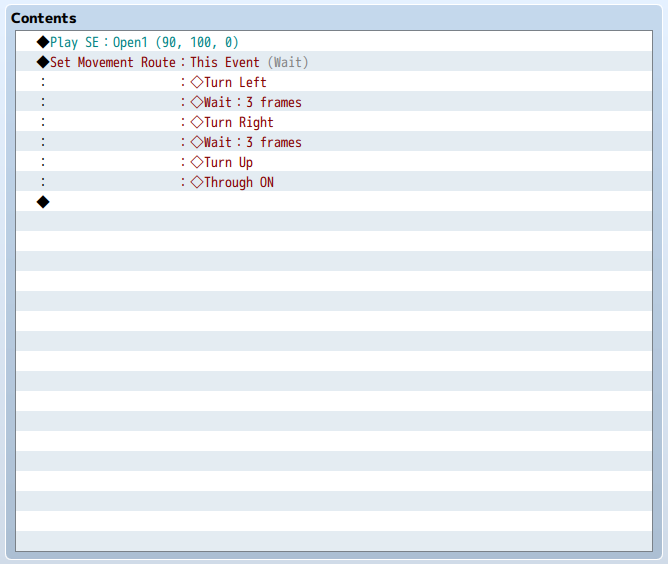Click the This Event target text
668x564 pixels.
(225, 62)
